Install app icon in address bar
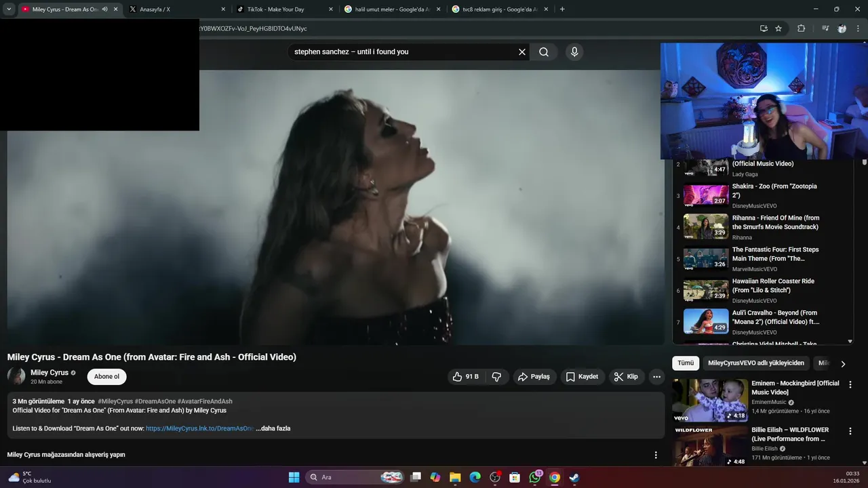The height and width of the screenshot is (488, 868). pyautogui.click(x=764, y=28)
